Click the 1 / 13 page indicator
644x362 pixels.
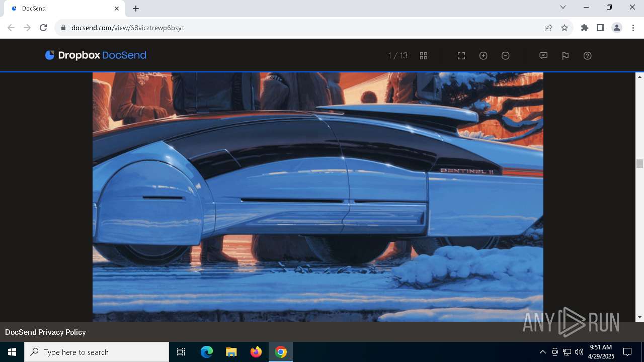click(398, 56)
